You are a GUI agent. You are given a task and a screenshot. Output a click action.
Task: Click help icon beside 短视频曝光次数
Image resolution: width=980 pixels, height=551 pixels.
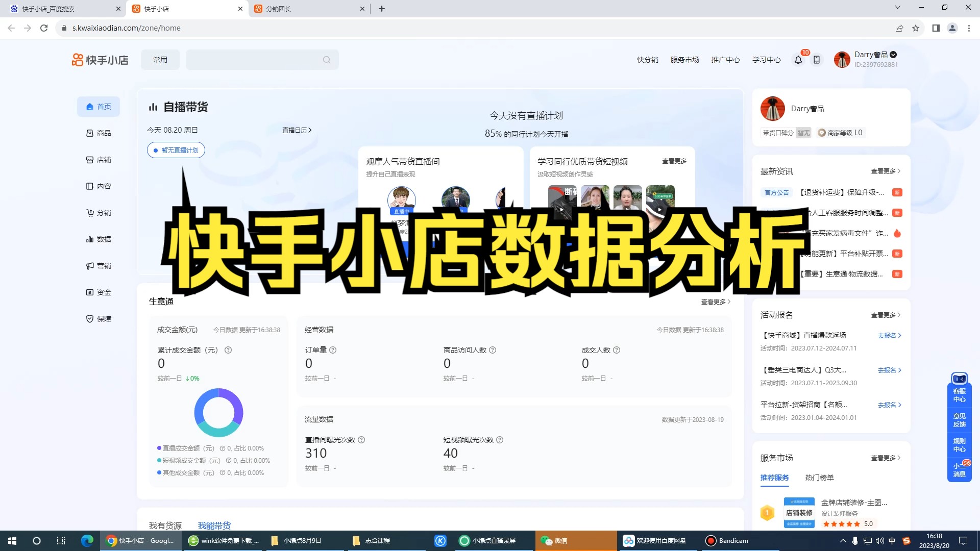point(500,440)
